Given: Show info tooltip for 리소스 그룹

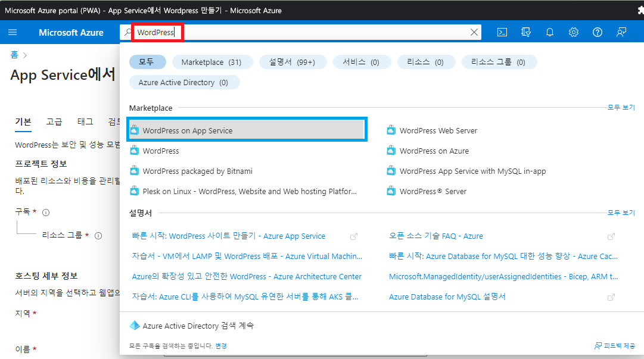Looking at the screenshot, I should 98,236.
